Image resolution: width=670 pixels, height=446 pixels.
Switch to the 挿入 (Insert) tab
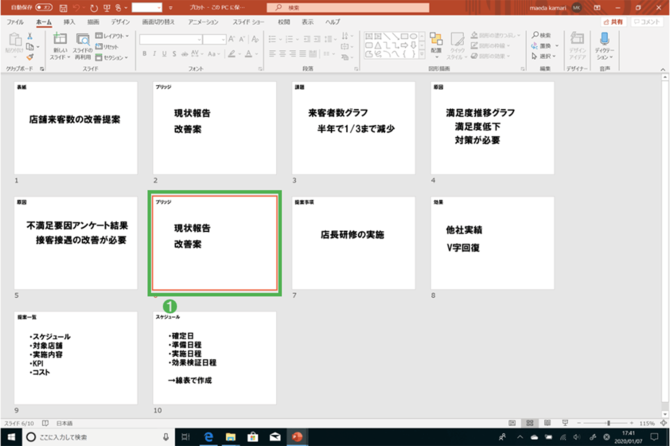point(69,22)
